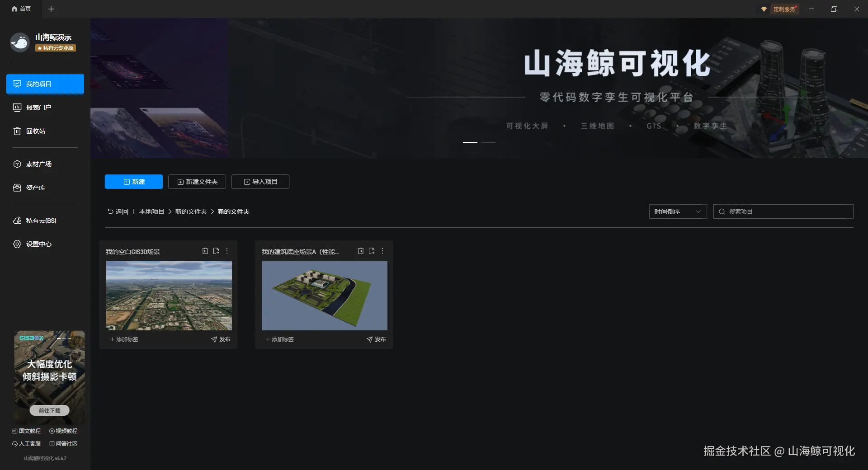
Task: Delete 我的建筑底座场景A via trash icon
Action: (x=361, y=251)
